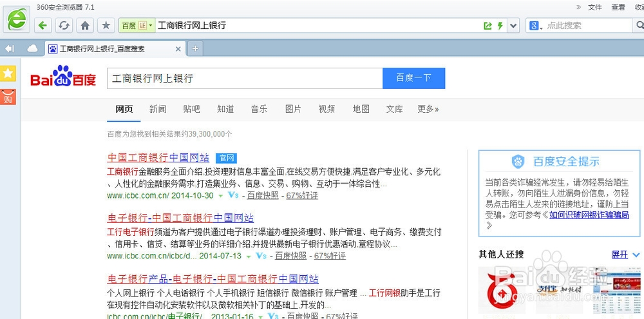Open the cloud sync icon in tab bar

32,48
